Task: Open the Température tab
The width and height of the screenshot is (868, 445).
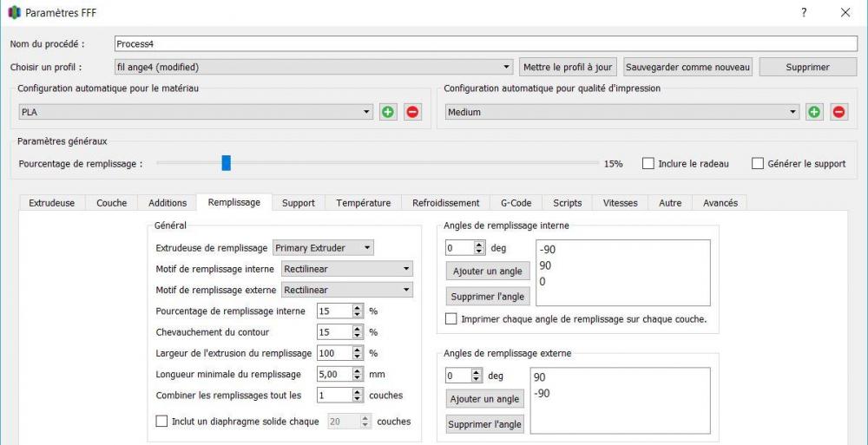Action: tap(363, 203)
